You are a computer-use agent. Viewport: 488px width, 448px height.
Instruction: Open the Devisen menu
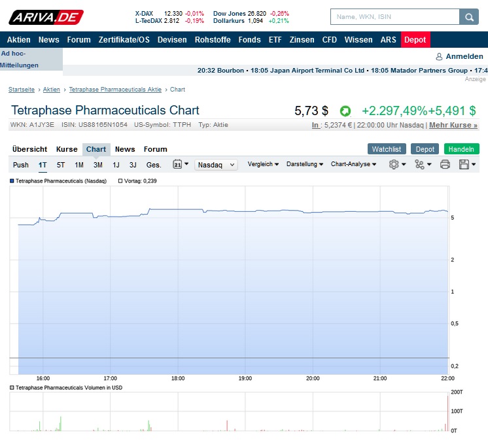(172, 40)
